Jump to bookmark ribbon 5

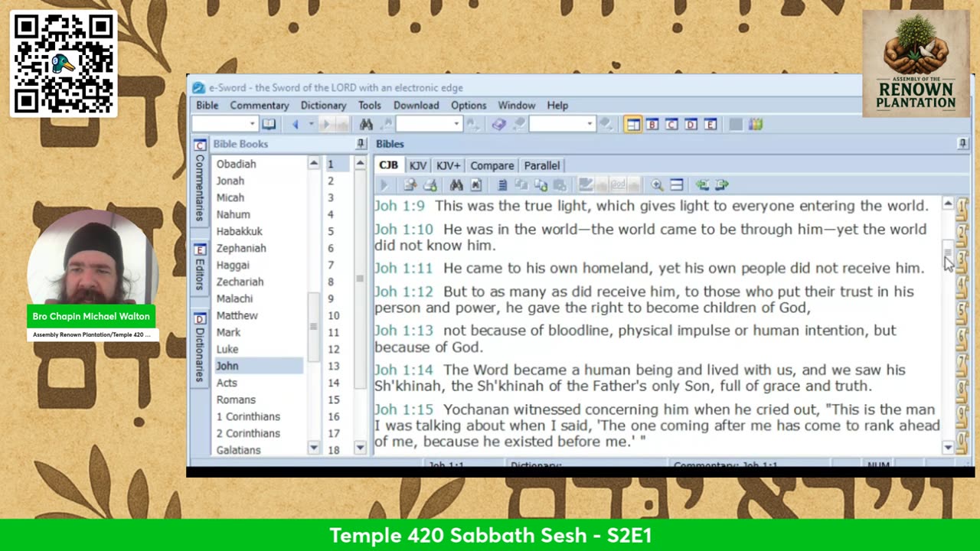tap(962, 313)
